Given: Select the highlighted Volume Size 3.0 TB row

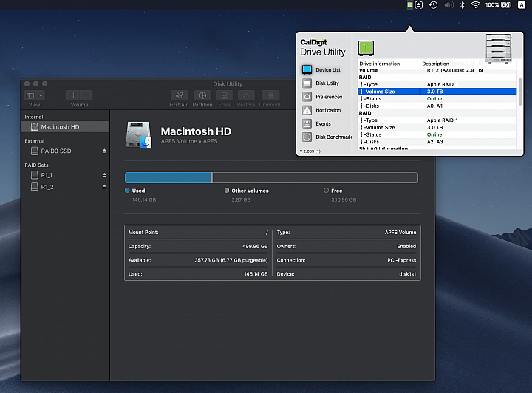Looking at the screenshot, I should click(437, 92).
